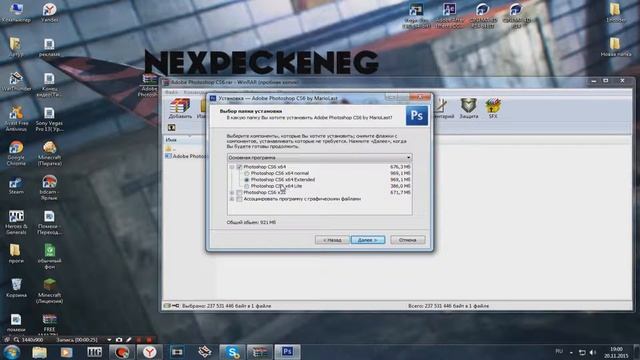Open the Minecraft (Лицензия) desktop icon
This screenshot has height=360, width=640.
tap(49, 290)
